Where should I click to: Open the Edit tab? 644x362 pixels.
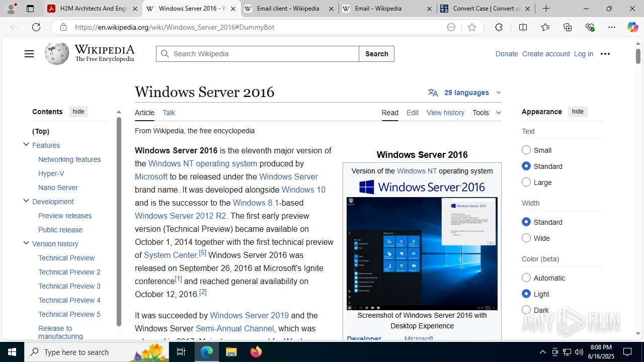[413, 113]
